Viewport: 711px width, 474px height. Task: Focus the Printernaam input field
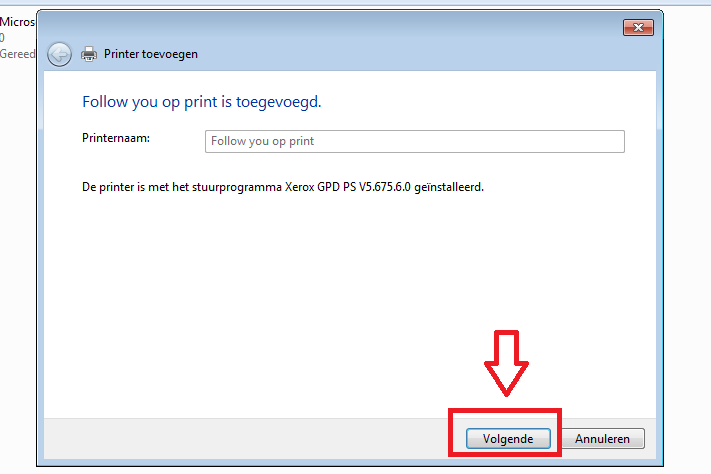(x=414, y=142)
